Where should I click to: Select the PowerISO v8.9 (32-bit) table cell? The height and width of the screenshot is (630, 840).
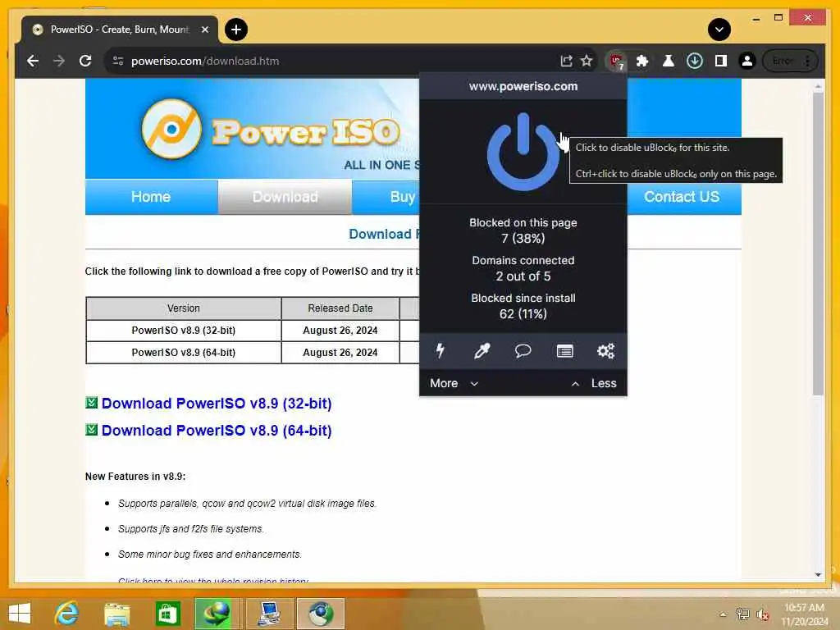(x=183, y=331)
